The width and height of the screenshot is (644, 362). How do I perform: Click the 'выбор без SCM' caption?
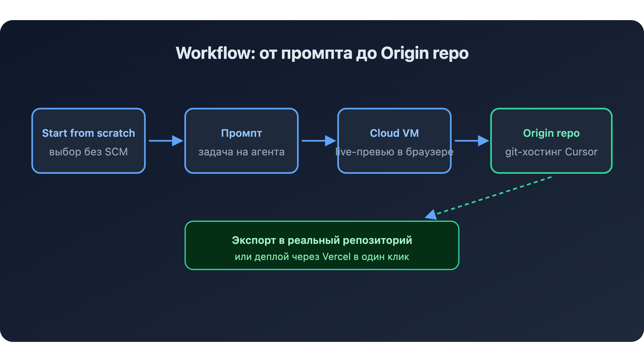pos(89,152)
